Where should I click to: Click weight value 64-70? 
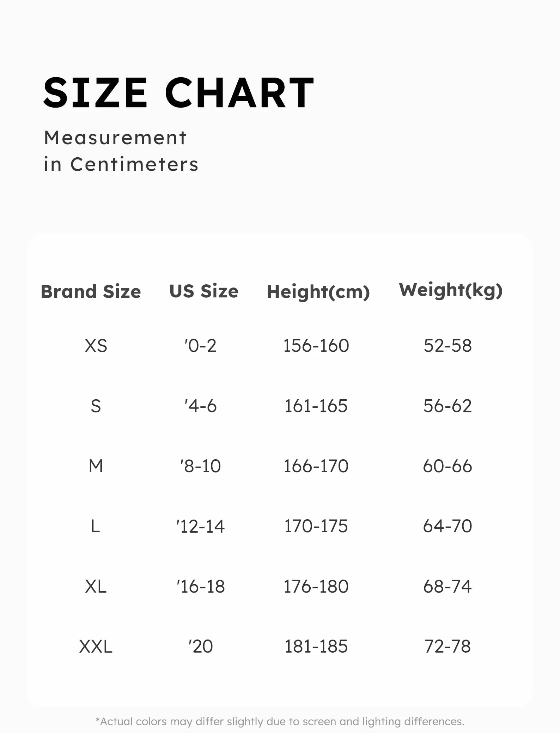click(448, 526)
